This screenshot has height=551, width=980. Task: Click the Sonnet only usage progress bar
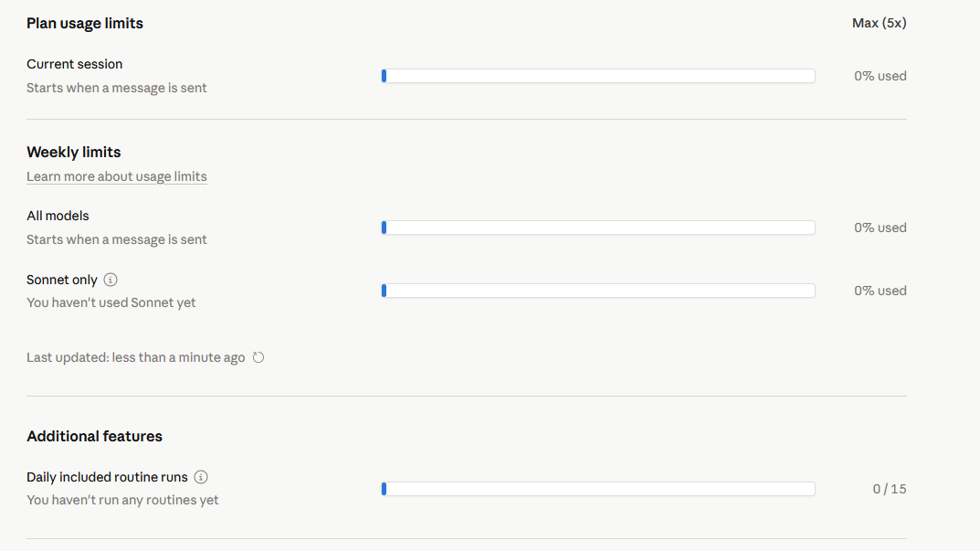[598, 291]
